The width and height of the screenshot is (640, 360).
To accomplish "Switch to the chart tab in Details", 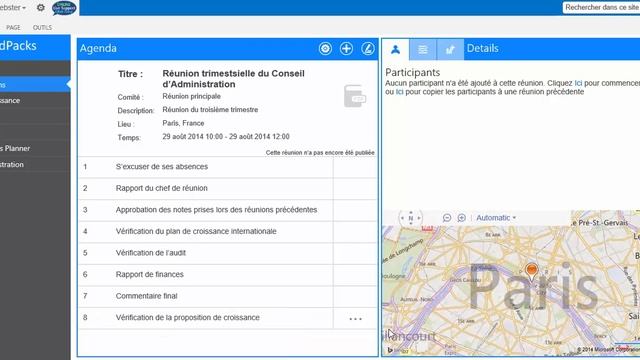I will [x=450, y=49].
